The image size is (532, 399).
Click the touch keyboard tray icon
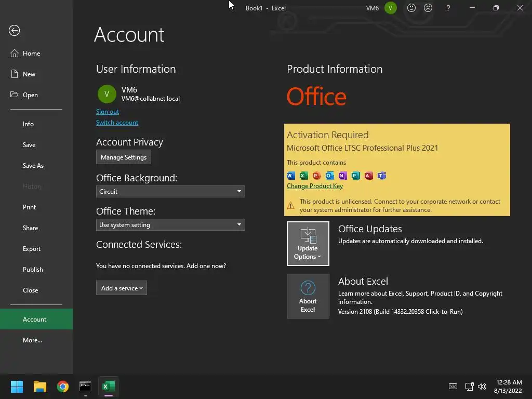point(453,387)
